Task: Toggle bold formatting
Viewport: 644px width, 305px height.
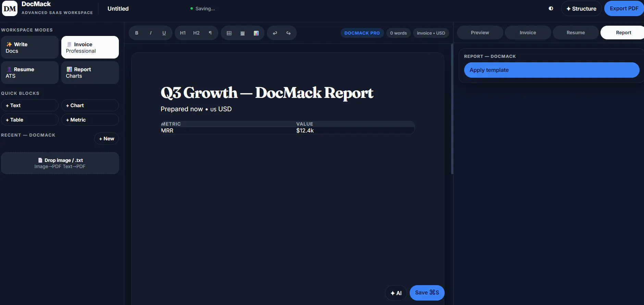Action: tap(137, 33)
